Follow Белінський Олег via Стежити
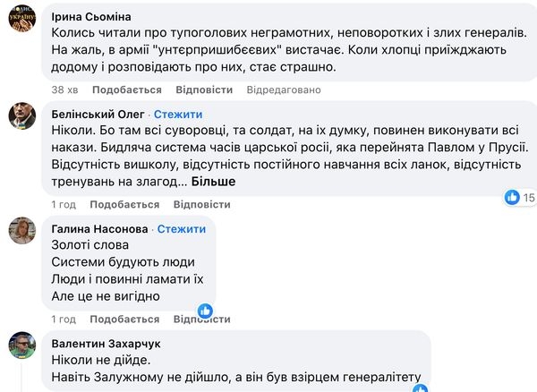 coord(178,115)
